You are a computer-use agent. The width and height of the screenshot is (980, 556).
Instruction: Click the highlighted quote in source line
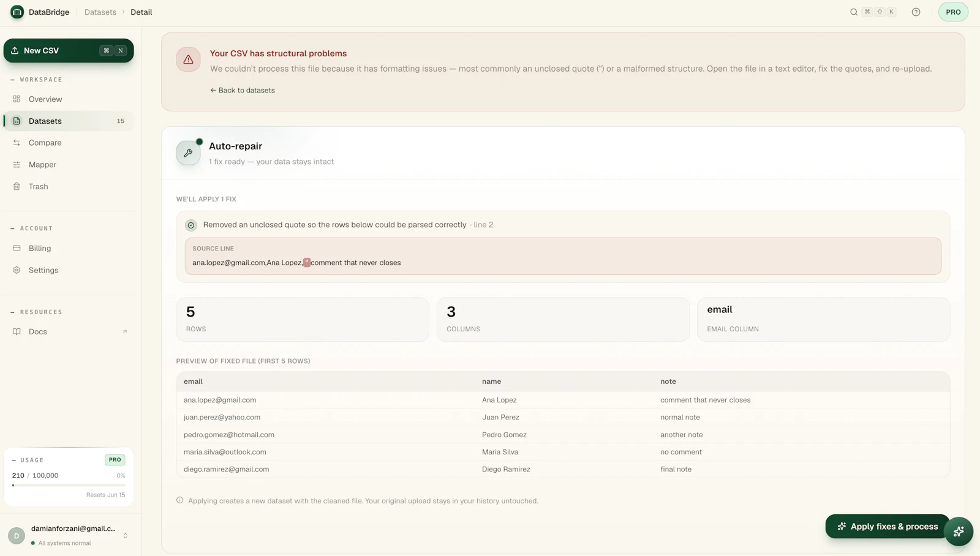tap(307, 263)
